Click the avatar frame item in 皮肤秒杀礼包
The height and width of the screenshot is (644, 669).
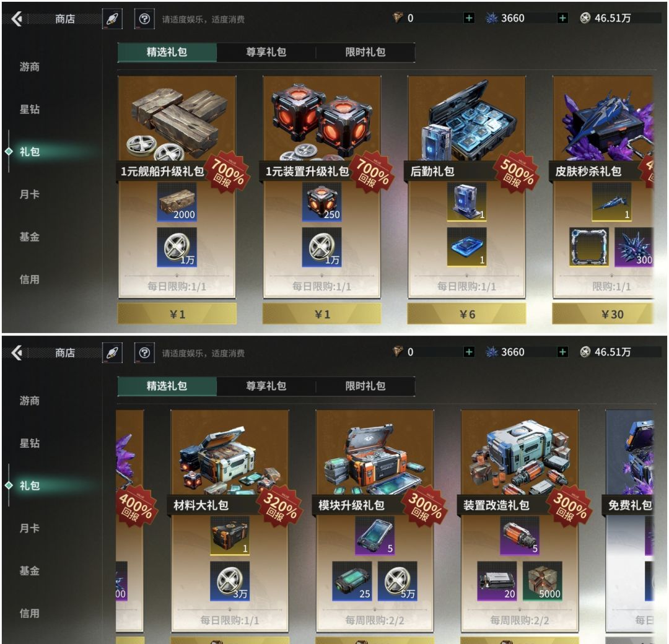pyautogui.click(x=589, y=247)
